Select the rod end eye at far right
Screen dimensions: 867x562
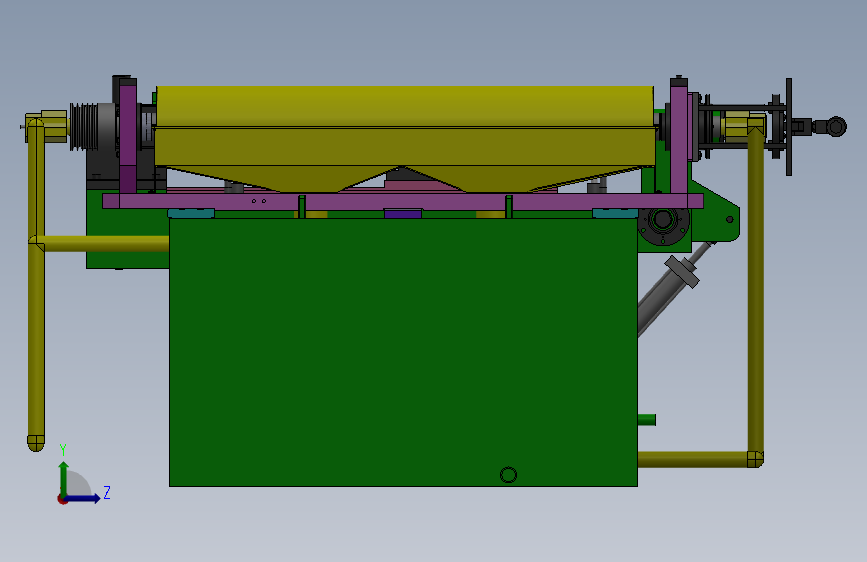837,127
